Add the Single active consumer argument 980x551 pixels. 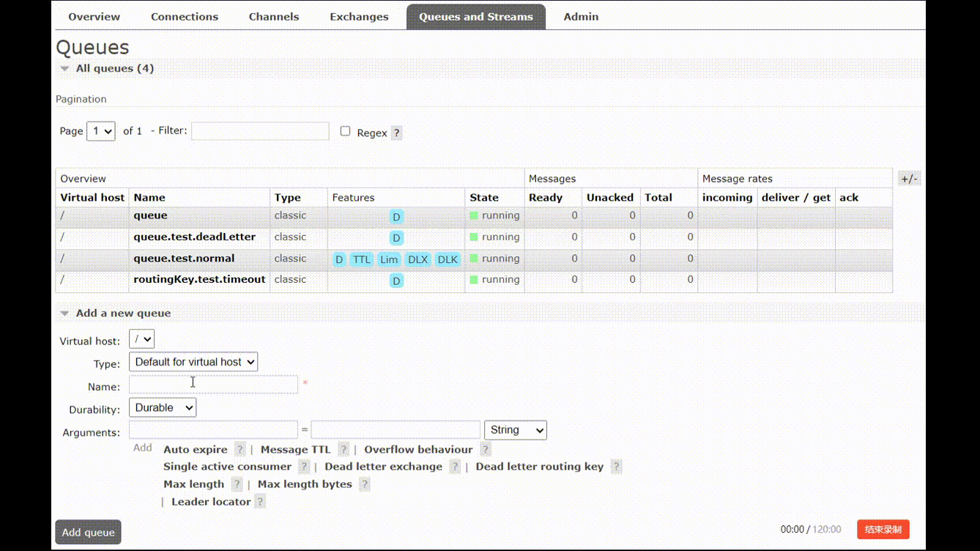coord(227,466)
